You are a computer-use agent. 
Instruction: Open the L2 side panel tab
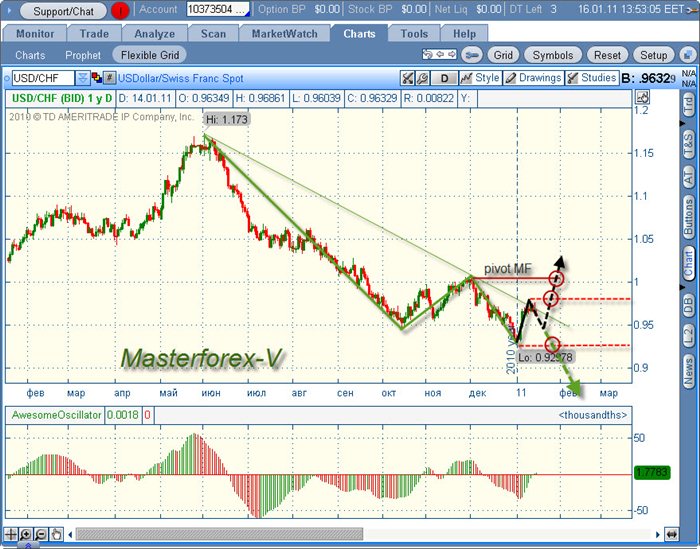click(x=688, y=335)
